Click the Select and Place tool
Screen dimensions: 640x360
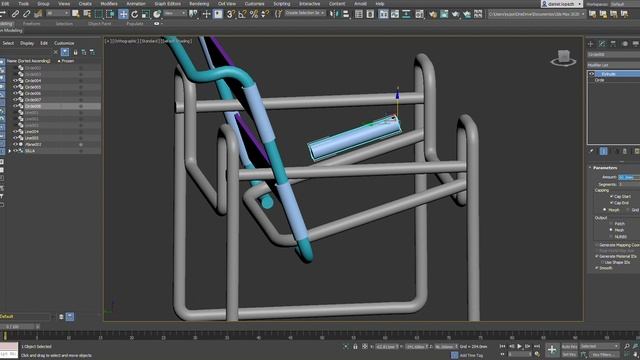[x=157, y=14]
